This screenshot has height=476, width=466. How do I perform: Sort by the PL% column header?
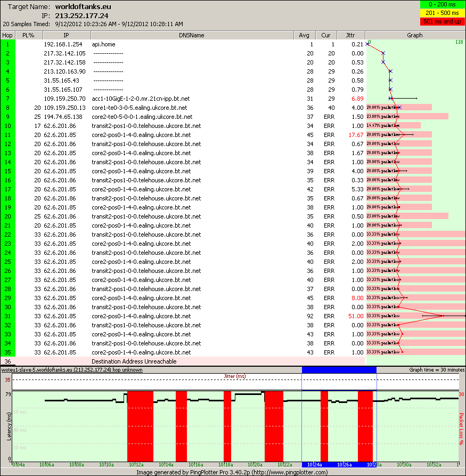click(29, 35)
